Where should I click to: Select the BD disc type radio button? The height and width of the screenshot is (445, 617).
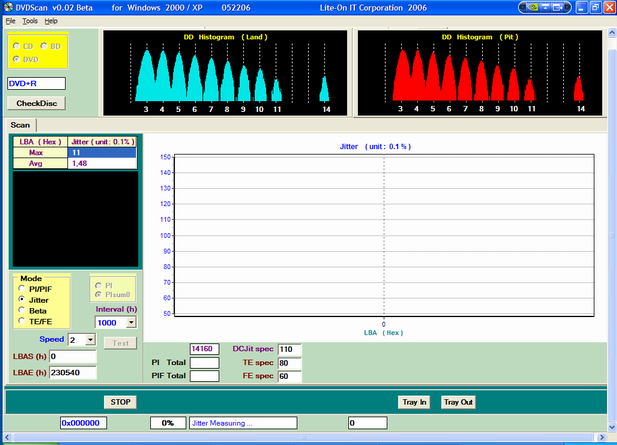point(44,46)
